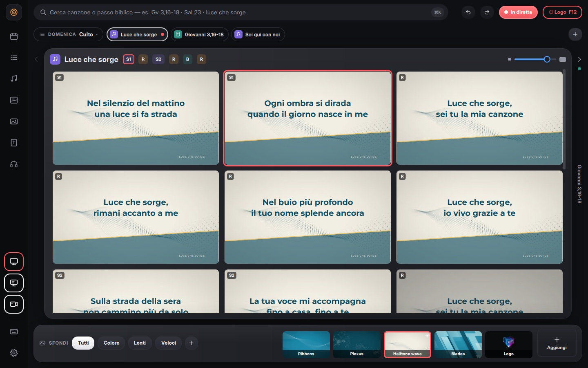The image size is (588, 368).
Task: Open the settings gear in the sidebar
Action: (x=14, y=353)
